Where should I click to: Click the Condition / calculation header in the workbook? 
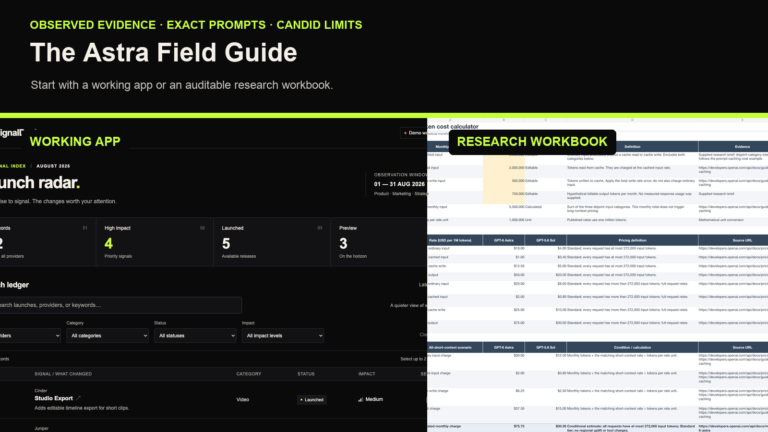point(632,347)
